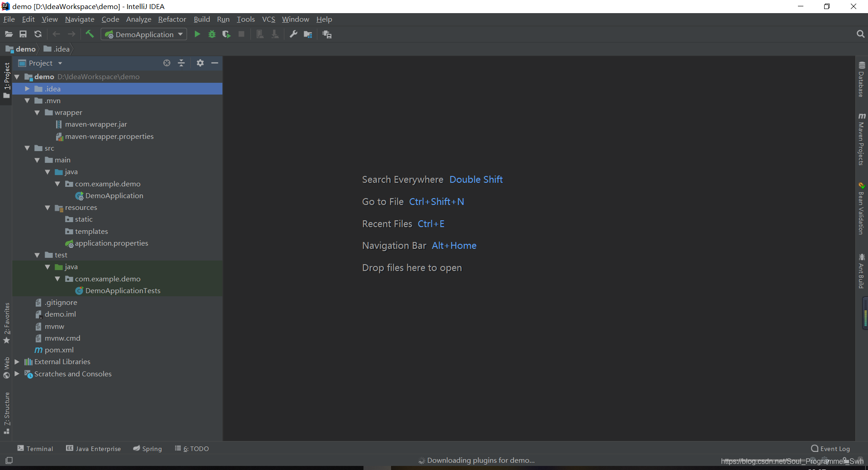Click the Stop square icon
The width and height of the screenshot is (868, 470).
pyautogui.click(x=241, y=34)
